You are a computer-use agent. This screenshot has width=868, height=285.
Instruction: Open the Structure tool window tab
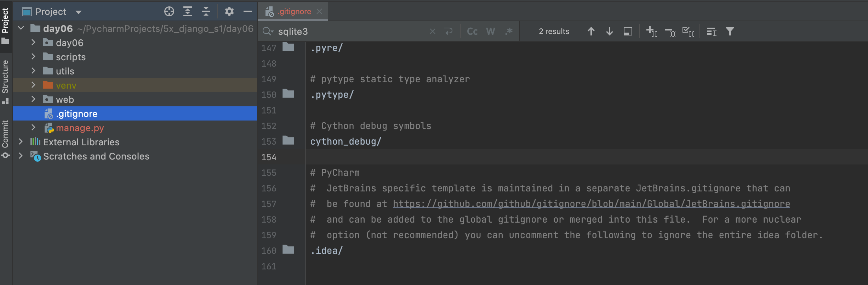[x=5, y=82]
